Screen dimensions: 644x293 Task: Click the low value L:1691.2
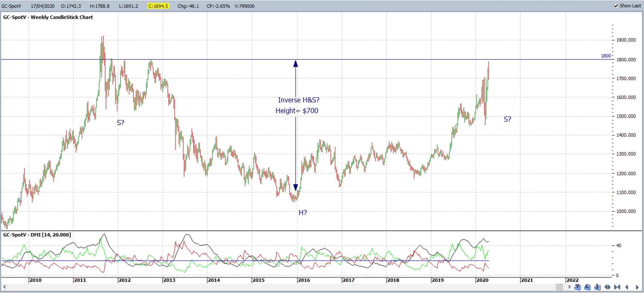coord(128,6)
